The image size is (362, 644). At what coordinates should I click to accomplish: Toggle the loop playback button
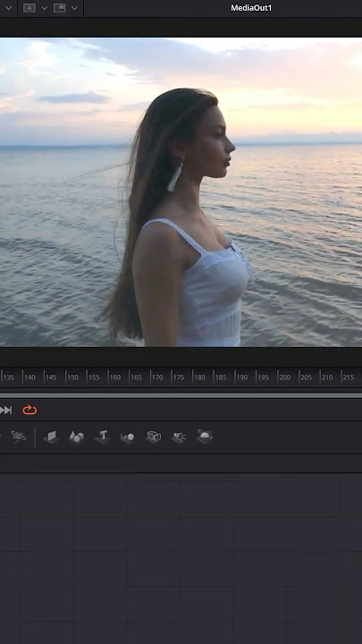pos(29,410)
